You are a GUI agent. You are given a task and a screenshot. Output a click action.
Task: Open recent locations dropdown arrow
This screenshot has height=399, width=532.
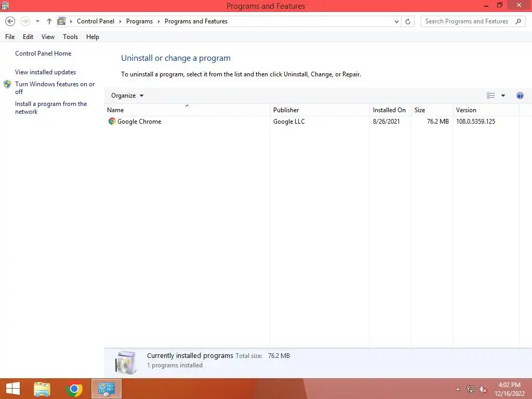point(37,21)
